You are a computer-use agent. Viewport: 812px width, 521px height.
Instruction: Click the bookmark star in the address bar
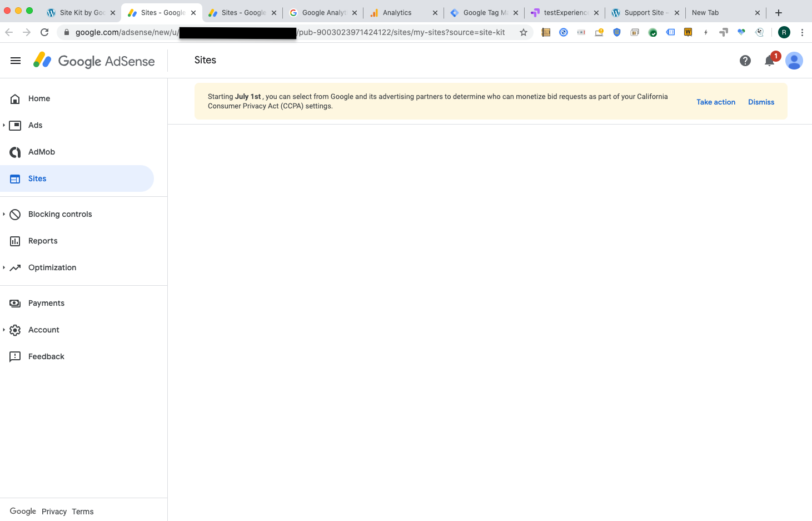click(523, 32)
